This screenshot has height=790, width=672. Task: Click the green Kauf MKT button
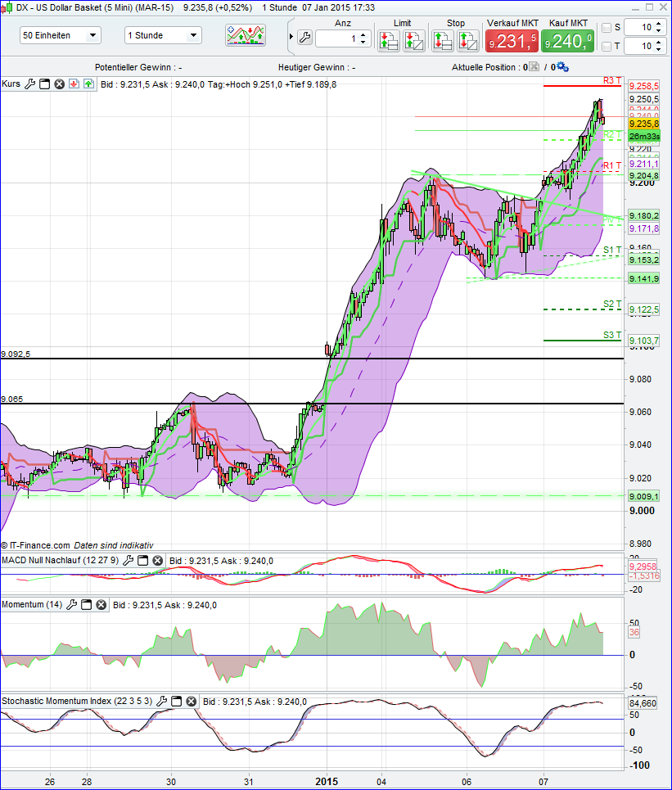pyautogui.click(x=568, y=38)
